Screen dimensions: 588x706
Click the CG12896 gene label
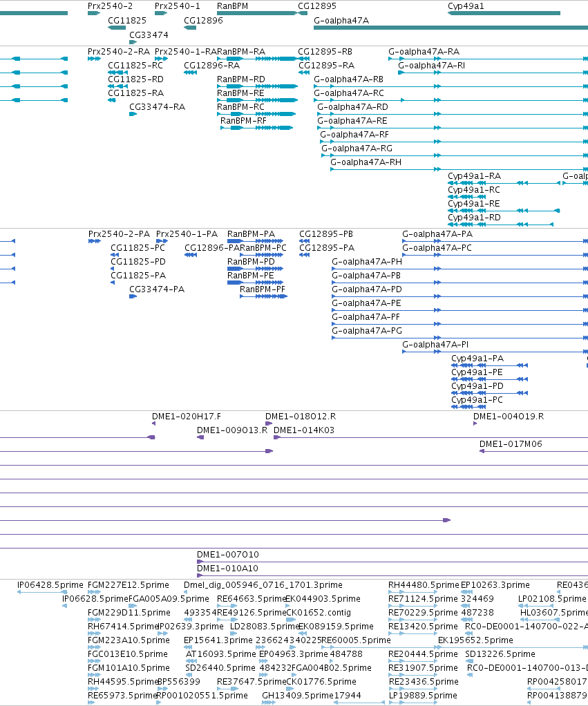tap(203, 21)
